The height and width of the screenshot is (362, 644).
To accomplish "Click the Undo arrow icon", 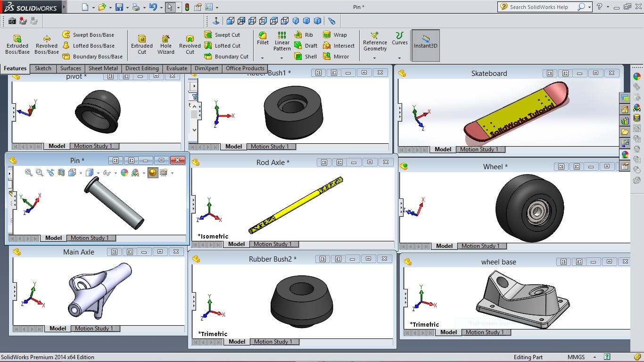I will (153, 7).
